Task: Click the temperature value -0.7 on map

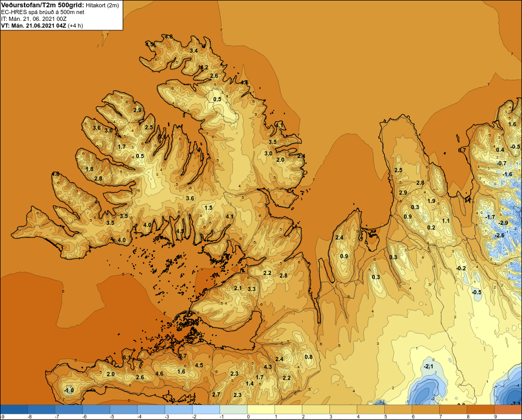Action: pyautogui.click(x=501, y=163)
